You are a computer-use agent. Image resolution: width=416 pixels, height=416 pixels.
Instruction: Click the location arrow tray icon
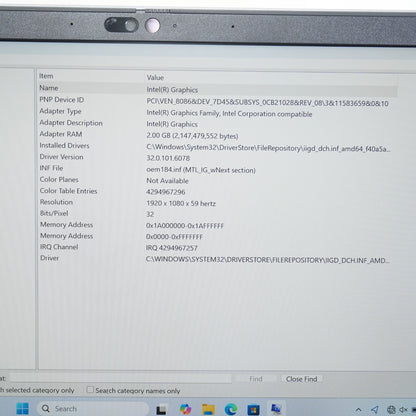coord(374,409)
